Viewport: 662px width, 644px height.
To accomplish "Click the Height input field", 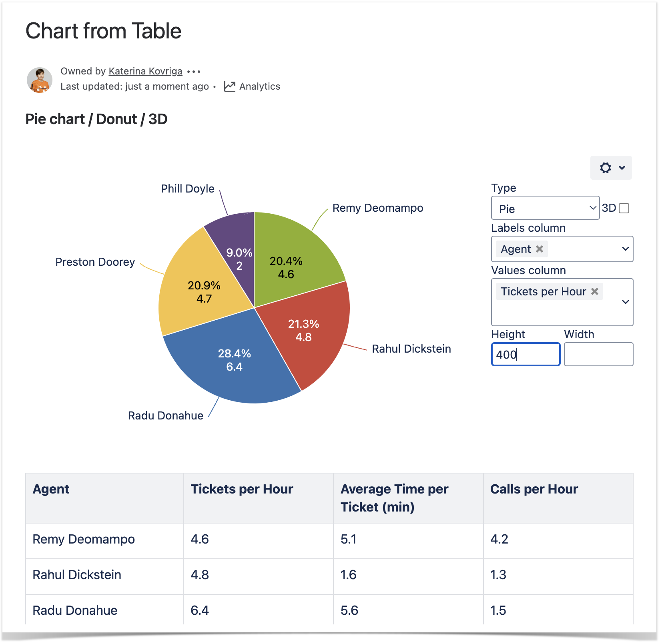I will [525, 354].
